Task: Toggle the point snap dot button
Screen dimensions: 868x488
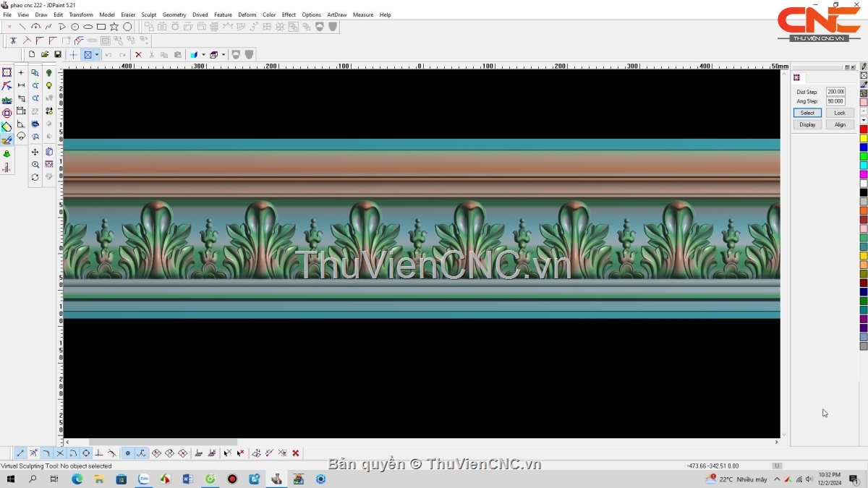Action: tap(128, 453)
